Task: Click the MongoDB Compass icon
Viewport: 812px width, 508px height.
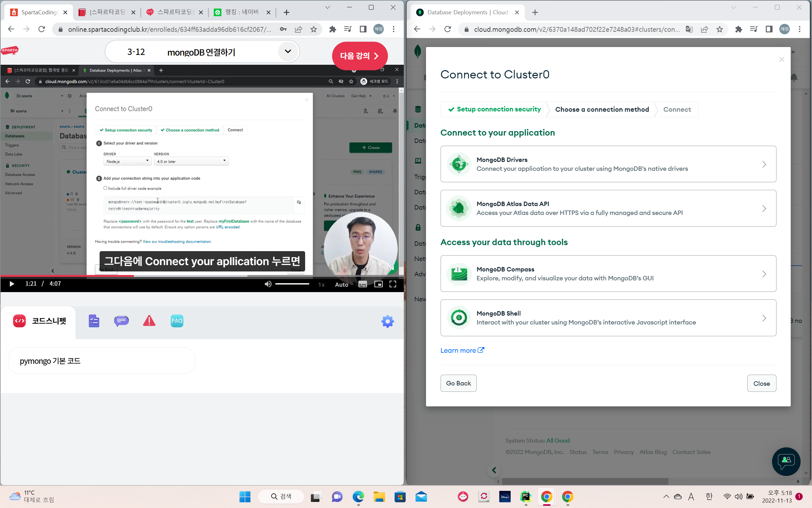Action: [x=459, y=274]
